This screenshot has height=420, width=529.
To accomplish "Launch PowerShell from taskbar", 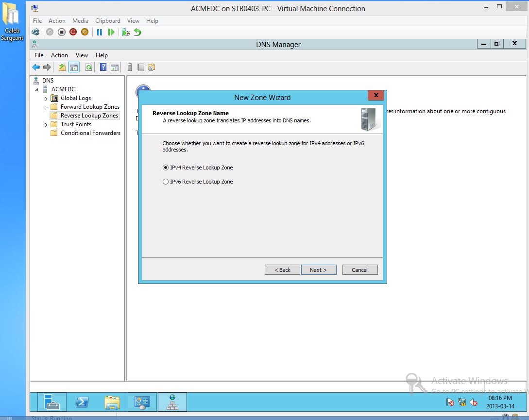I will click(82, 402).
